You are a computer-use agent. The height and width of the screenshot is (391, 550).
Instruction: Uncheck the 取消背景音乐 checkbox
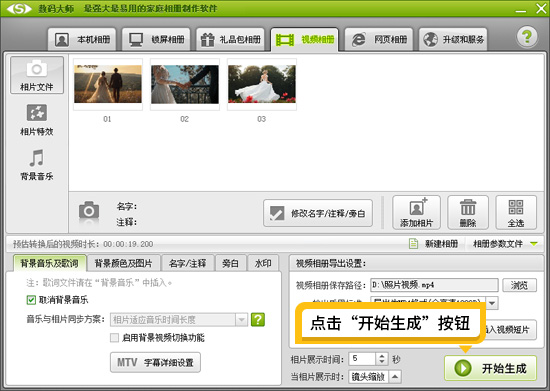pos(31,300)
